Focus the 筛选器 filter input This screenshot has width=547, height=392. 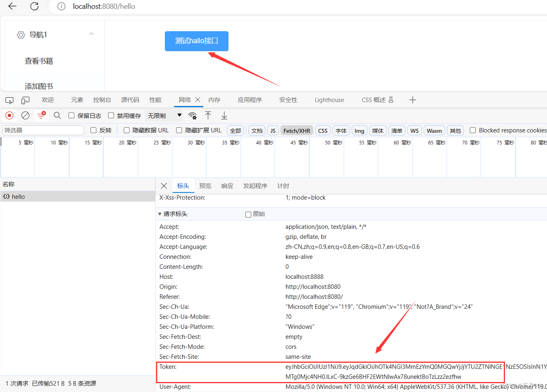coord(43,130)
